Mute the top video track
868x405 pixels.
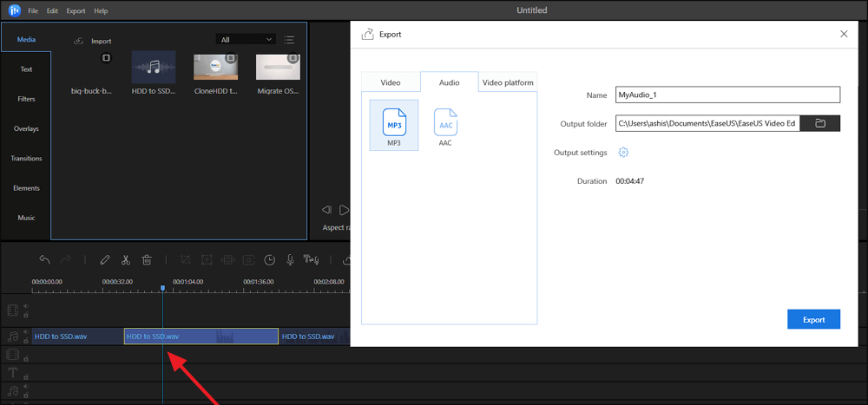coord(25,306)
